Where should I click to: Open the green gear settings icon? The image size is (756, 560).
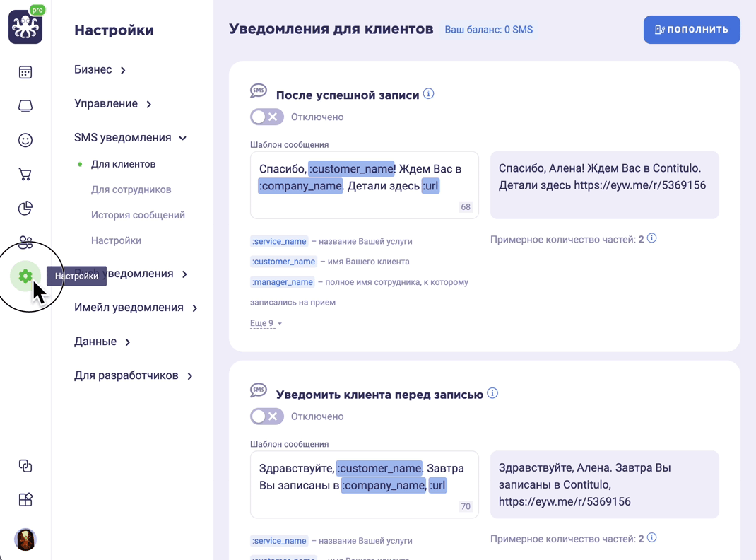coord(25,276)
